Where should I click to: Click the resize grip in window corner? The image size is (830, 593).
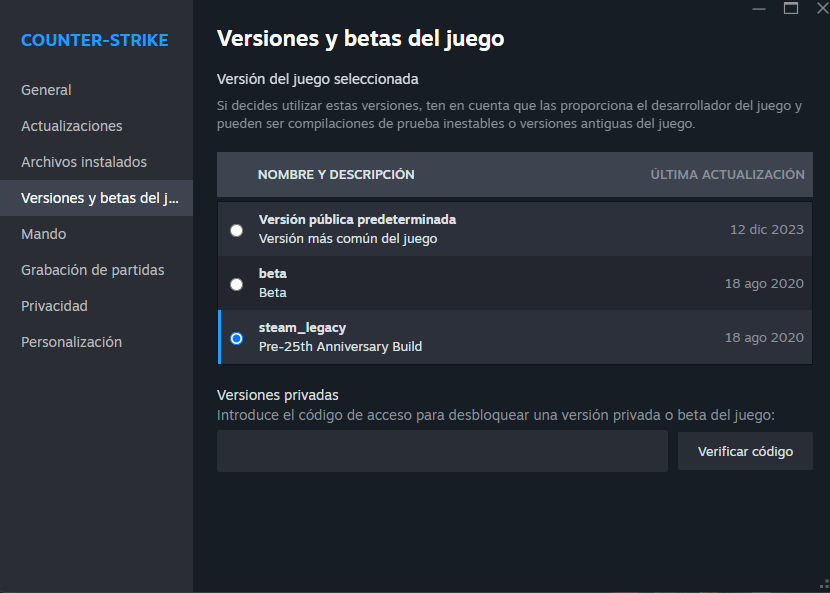(x=824, y=587)
